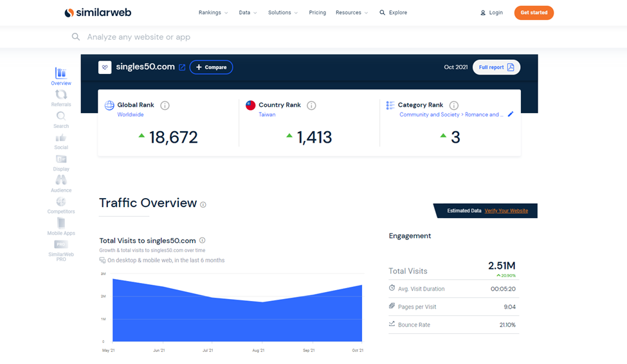Open the Overview sidebar icon
The image size is (627, 364).
(x=61, y=73)
